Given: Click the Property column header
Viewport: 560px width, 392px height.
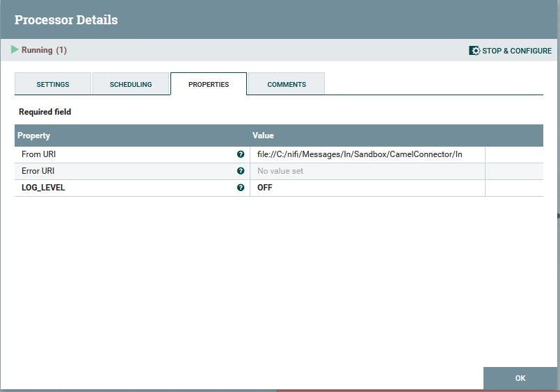Looking at the screenshot, I should tap(33, 136).
